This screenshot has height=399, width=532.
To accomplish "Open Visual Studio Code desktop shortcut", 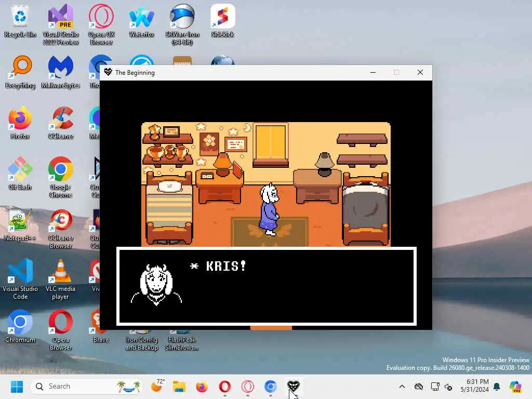I will pos(20,279).
